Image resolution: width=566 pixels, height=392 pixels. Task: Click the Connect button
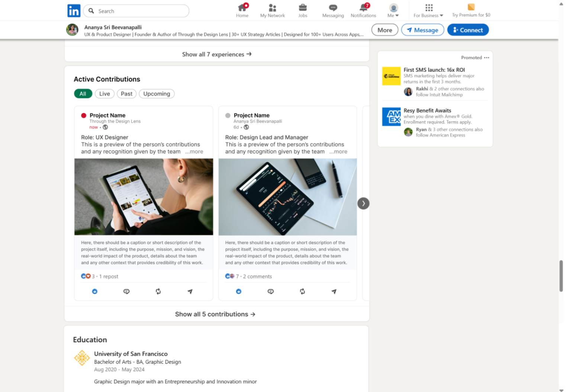point(468,30)
